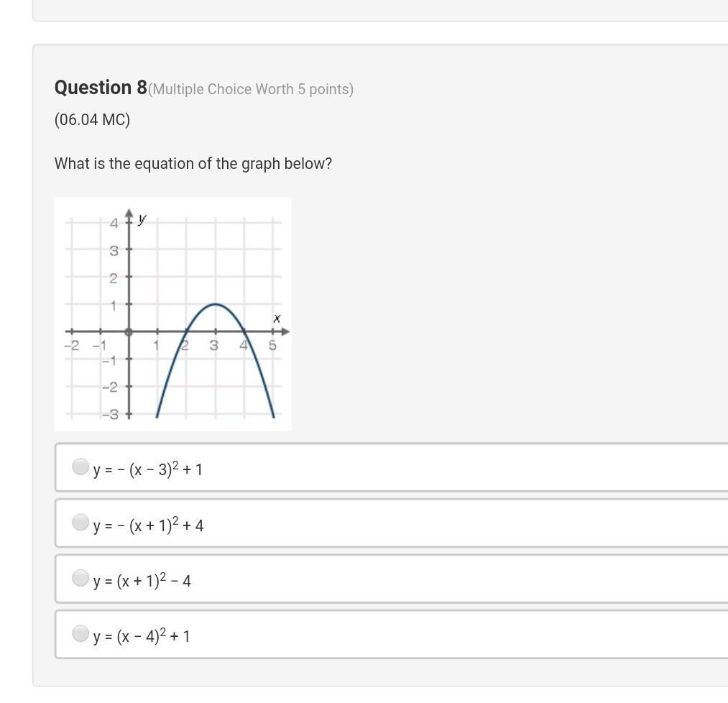
Task: Click the 'What is the equation' question text
Action: point(193,163)
